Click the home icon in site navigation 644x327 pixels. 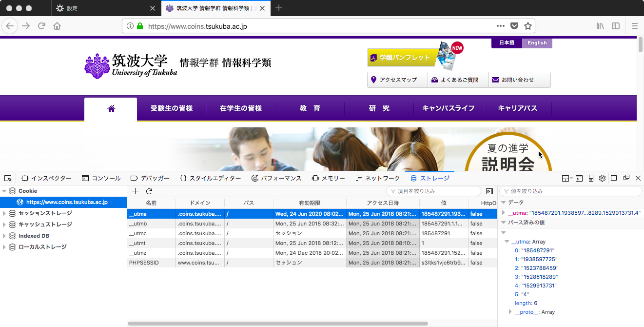(x=111, y=108)
